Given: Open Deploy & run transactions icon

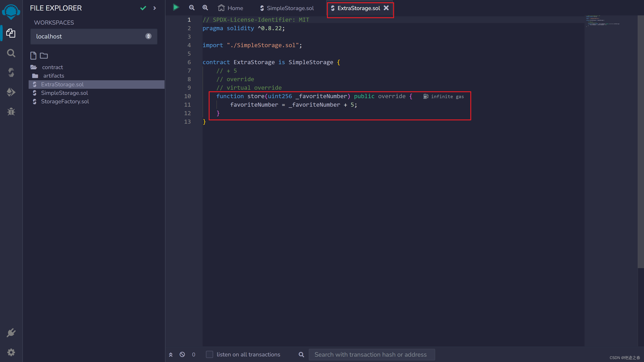Looking at the screenshot, I should pyautogui.click(x=11, y=92).
